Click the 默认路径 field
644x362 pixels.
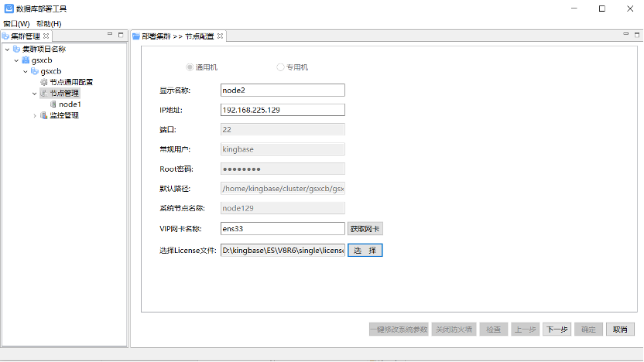pos(283,189)
